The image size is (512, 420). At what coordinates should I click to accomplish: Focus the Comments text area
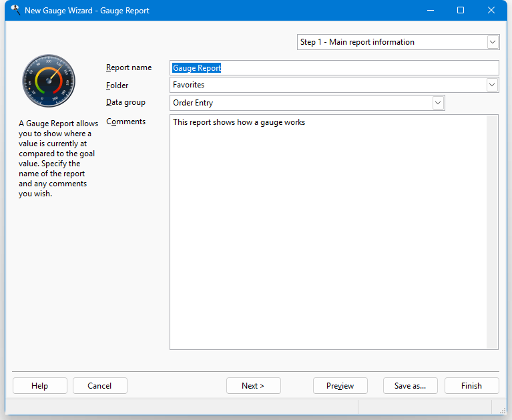(x=328, y=232)
